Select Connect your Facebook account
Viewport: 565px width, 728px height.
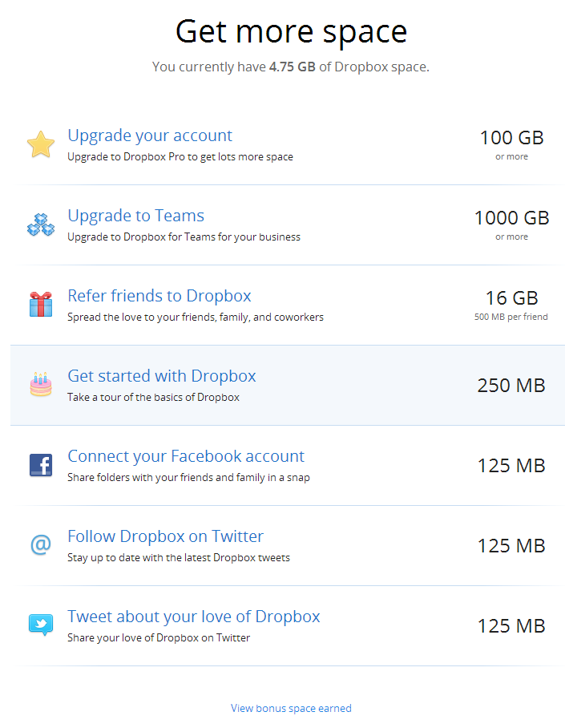(186, 456)
